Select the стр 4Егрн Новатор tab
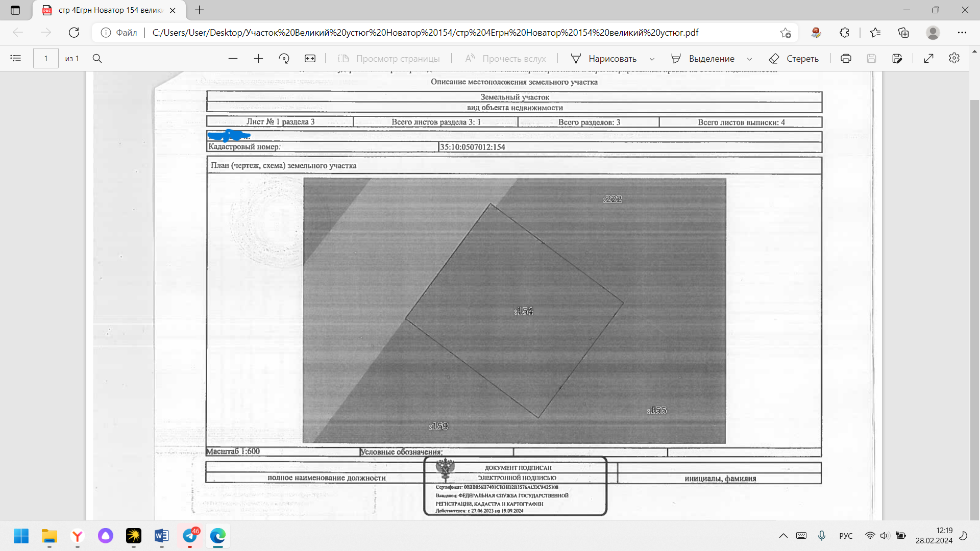The height and width of the screenshot is (551, 980). coord(110,10)
